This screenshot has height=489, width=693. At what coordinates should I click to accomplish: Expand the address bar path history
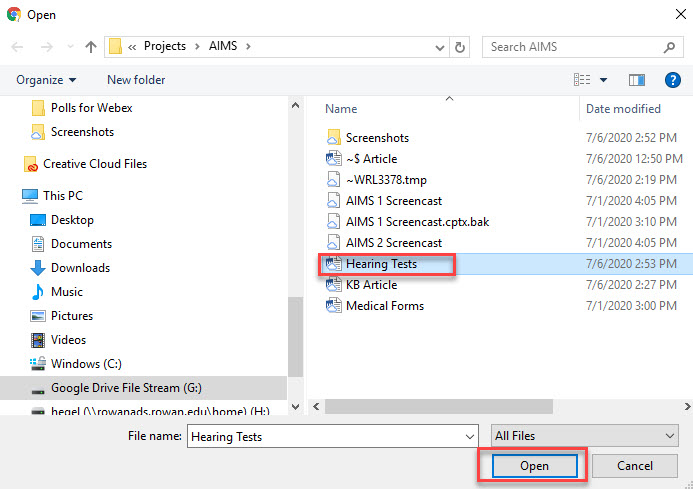point(439,47)
